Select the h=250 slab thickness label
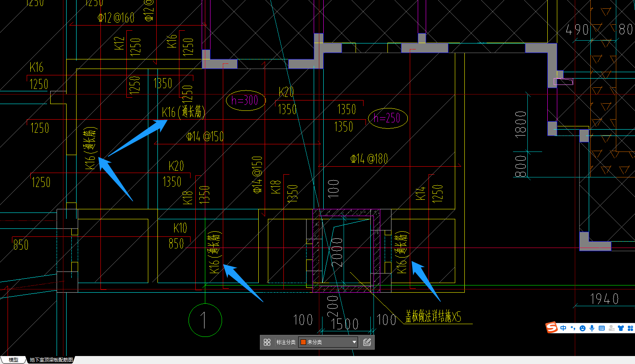Screen dimensions: 635x364 tap(387, 118)
